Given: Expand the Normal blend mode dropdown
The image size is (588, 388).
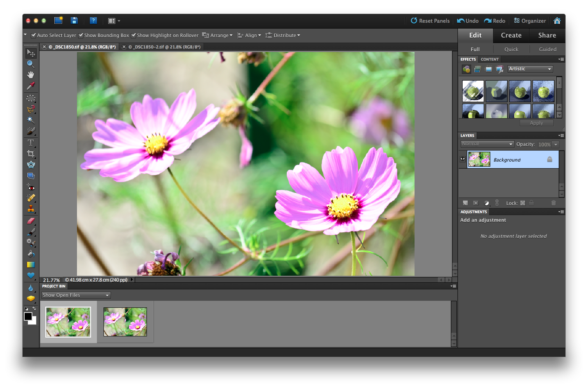Looking at the screenshot, I should [487, 144].
